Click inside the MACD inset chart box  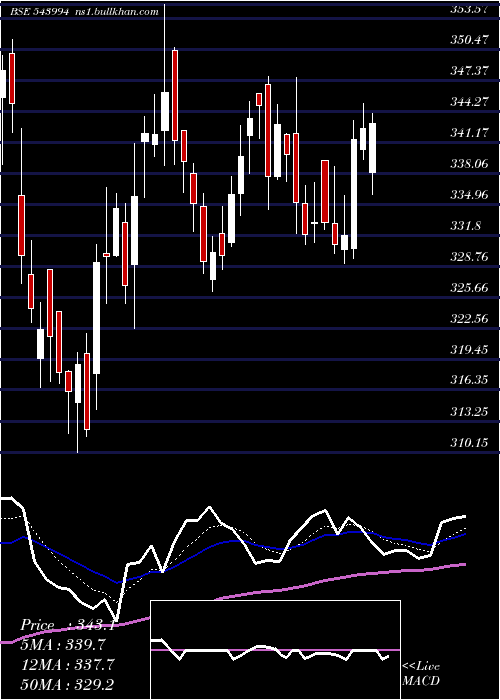tap(275, 650)
